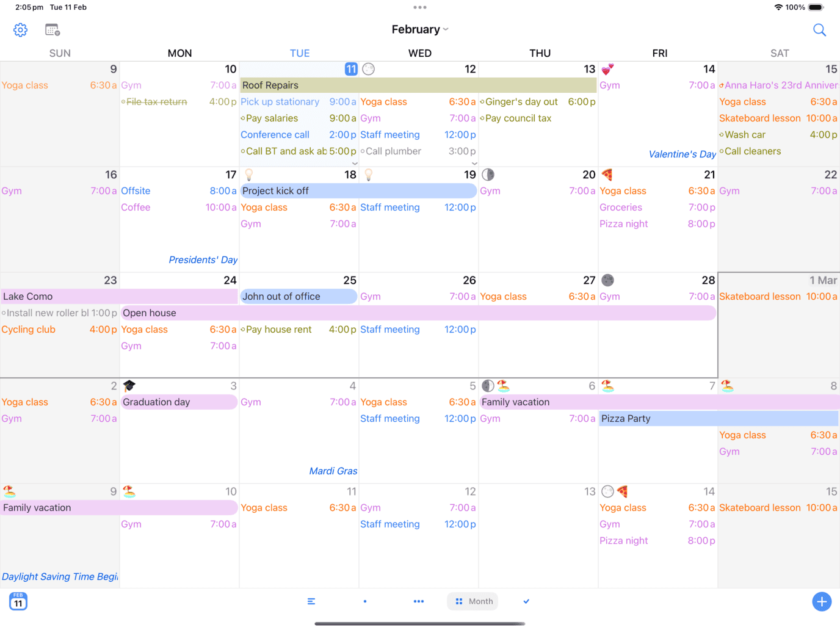Open Pizza Party banner

pos(719,419)
